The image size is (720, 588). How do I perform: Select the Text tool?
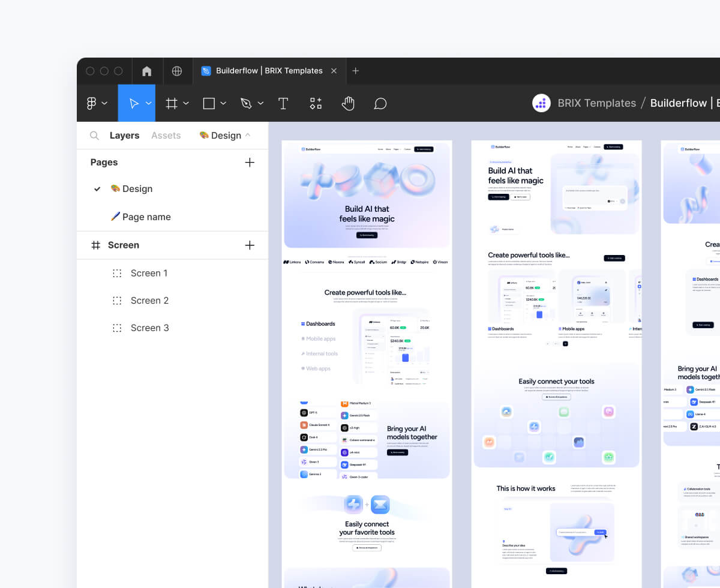click(283, 103)
